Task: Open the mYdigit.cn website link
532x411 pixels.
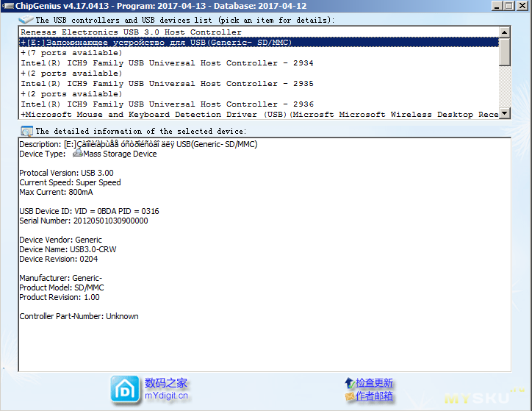Action: click(x=166, y=396)
